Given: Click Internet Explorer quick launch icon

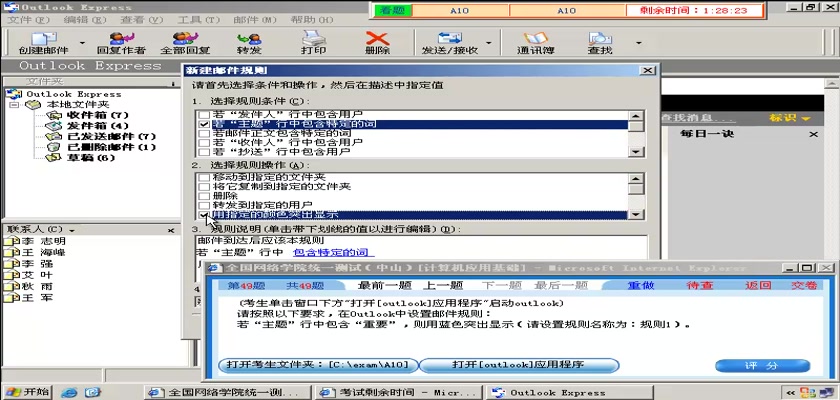Looking at the screenshot, I should coord(69,393).
